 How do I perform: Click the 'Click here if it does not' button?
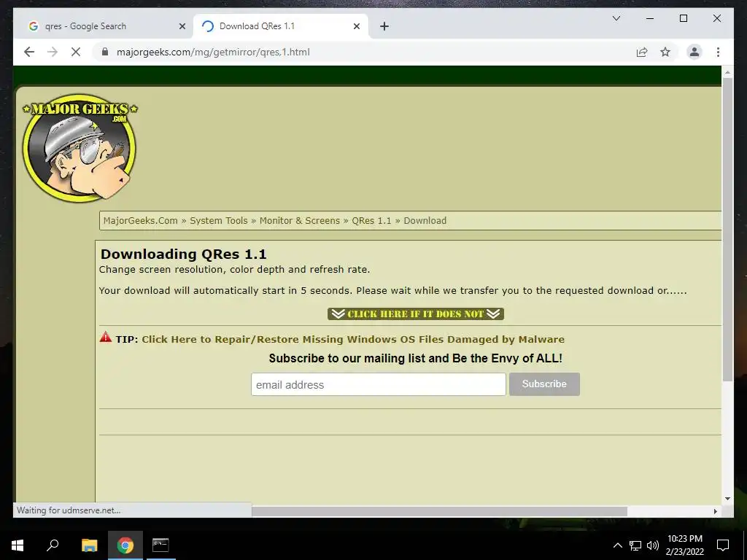tap(415, 314)
